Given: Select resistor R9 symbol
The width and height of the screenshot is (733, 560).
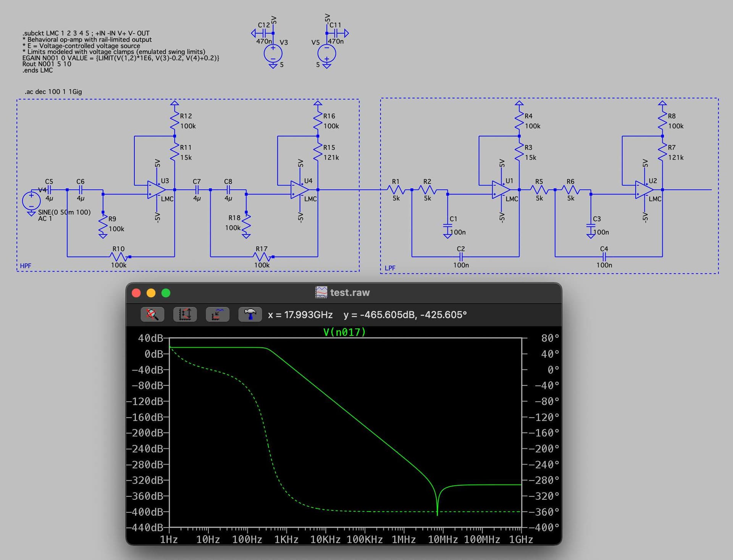Looking at the screenshot, I should pos(103,224).
